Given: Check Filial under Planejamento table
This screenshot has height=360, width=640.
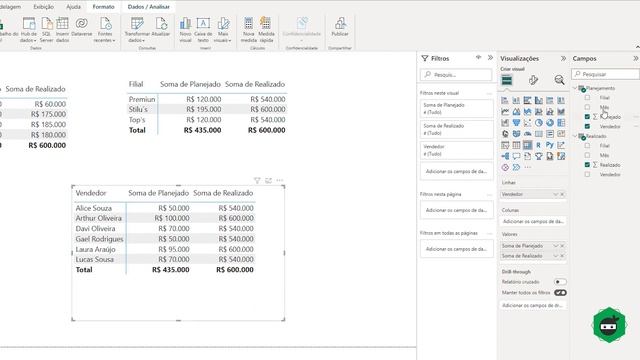Looking at the screenshot, I should tap(587, 98).
